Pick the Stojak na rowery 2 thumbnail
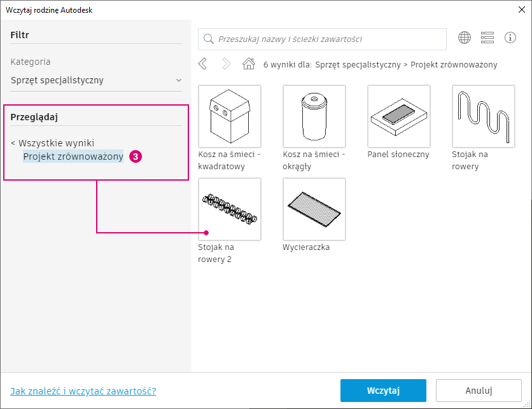The image size is (532, 409). click(x=230, y=209)
